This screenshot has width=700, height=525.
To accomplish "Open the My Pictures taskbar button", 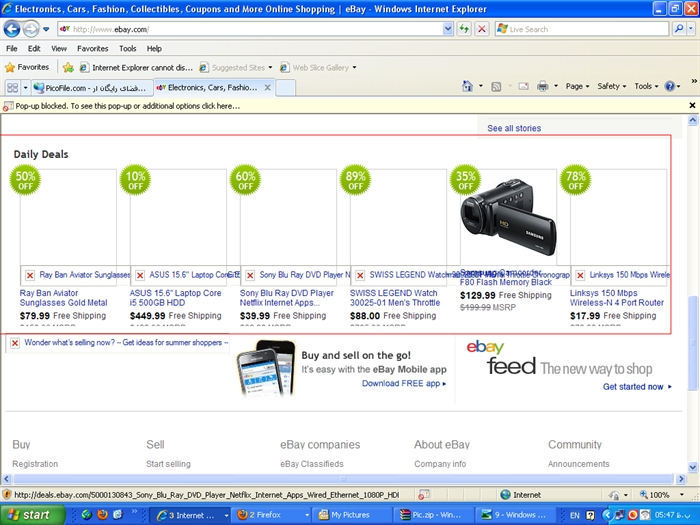I will 352,515.
